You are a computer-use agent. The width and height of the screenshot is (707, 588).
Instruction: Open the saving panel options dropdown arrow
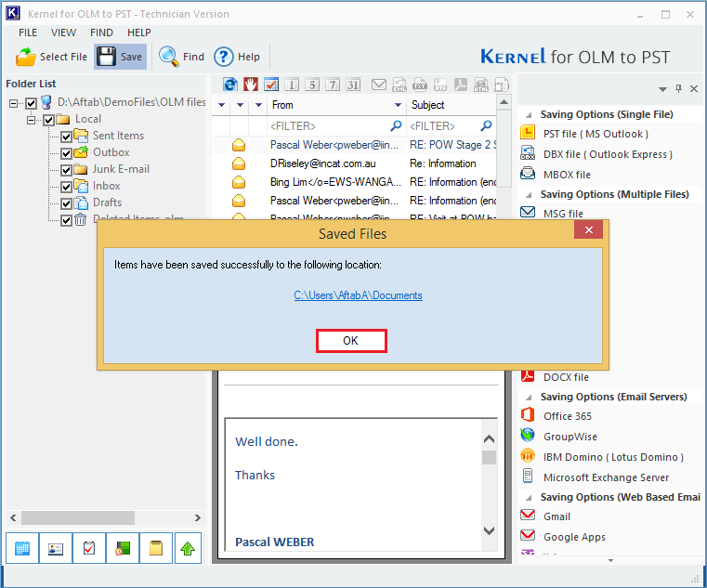click(662, 89)
